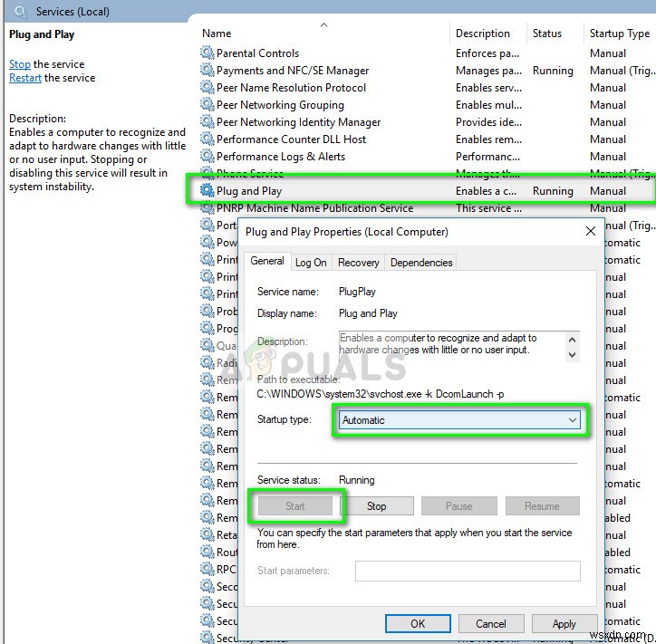The image size is (656, 644).
Task: Select the Plug and Play row name
Action: 249,191
